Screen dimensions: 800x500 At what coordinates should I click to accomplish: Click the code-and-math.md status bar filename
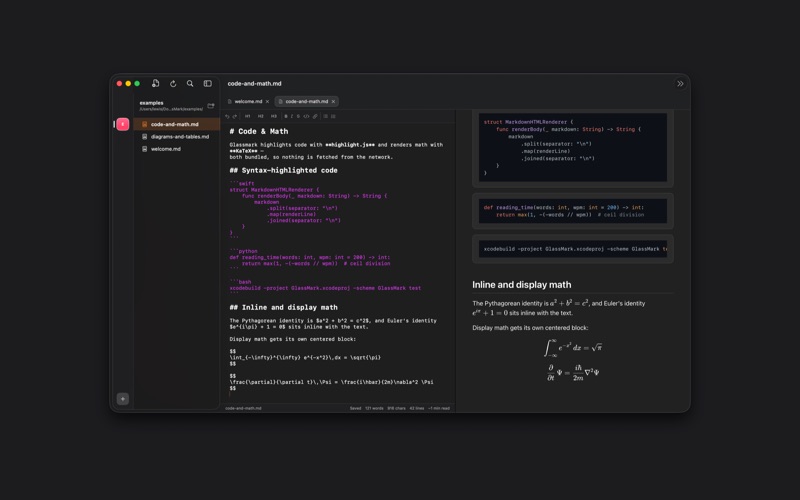243,408
